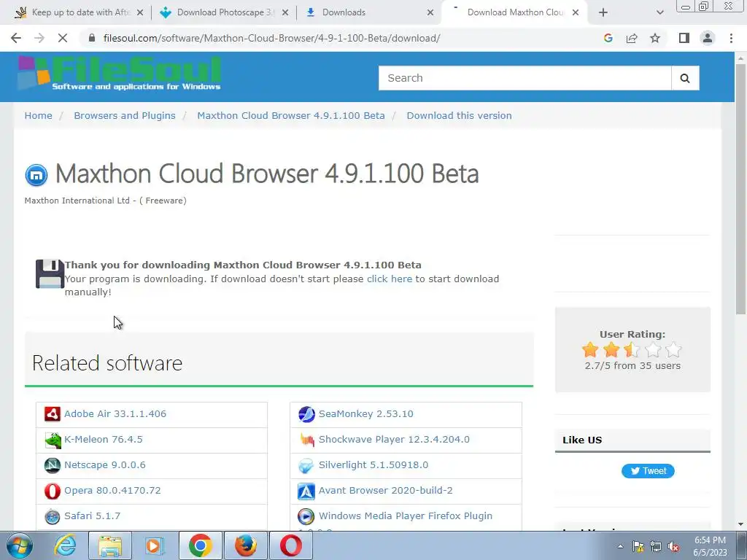This screenshot has height=560, width=747.
Task: Open the K-Meleon 76.4.5 link
Action: [x=104, y=440]
